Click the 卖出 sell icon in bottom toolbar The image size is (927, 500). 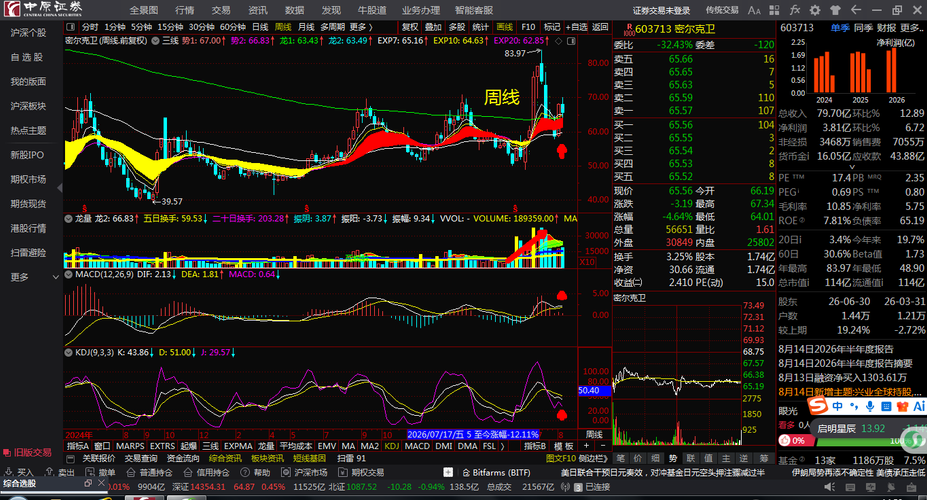click(x=48, y=472)
